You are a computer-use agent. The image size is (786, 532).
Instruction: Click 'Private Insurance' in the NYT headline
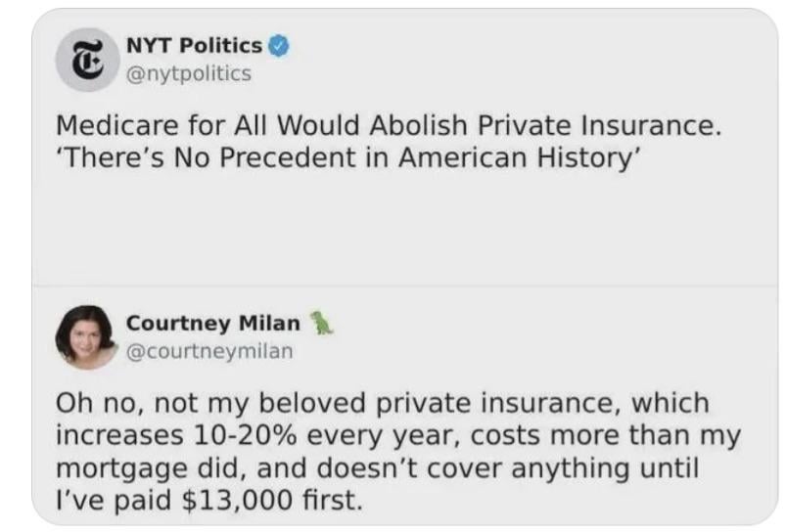tap(599, 127)
